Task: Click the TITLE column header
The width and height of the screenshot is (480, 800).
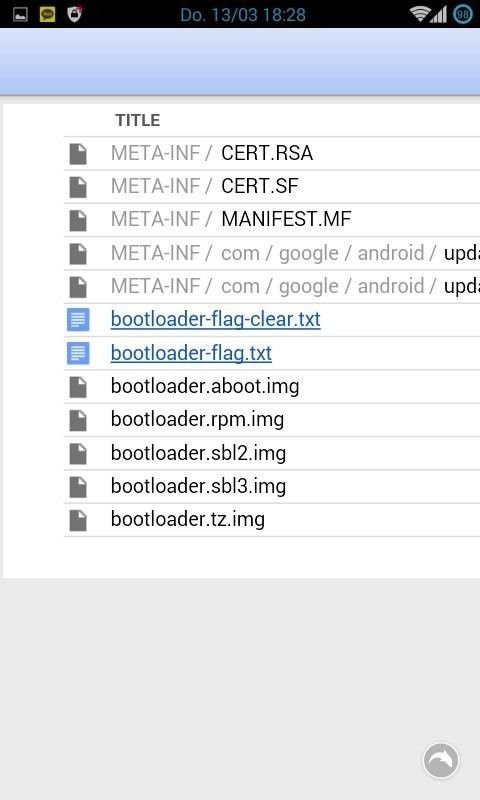Action: 138,120
